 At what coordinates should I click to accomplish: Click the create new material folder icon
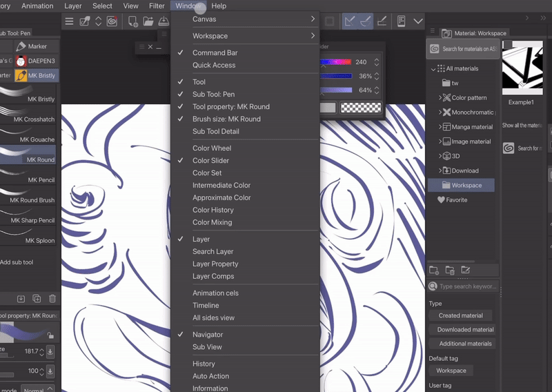coord(434,270)
